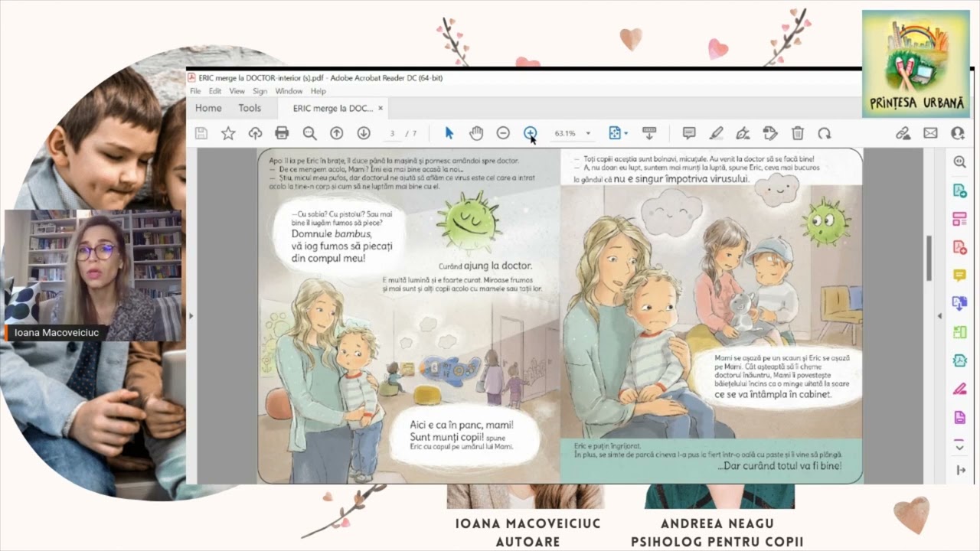Click the page number input field

[392, 133]
